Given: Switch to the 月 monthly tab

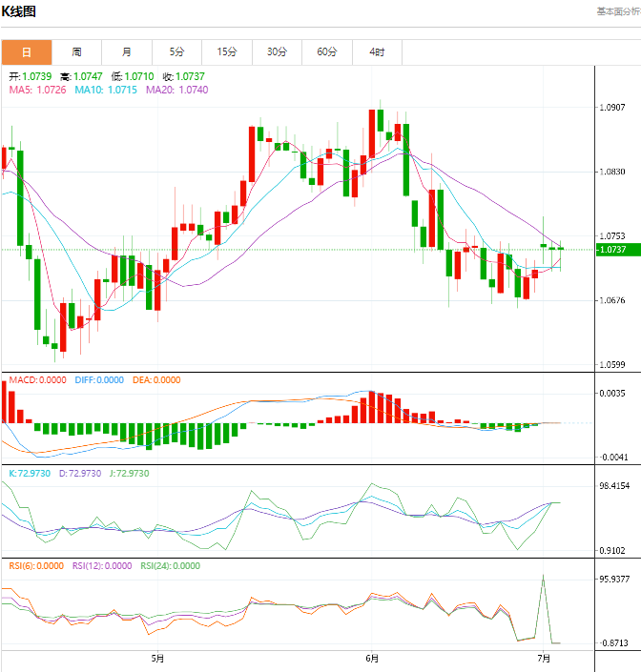Looking at the screenshot, I should tap(126, 51).
